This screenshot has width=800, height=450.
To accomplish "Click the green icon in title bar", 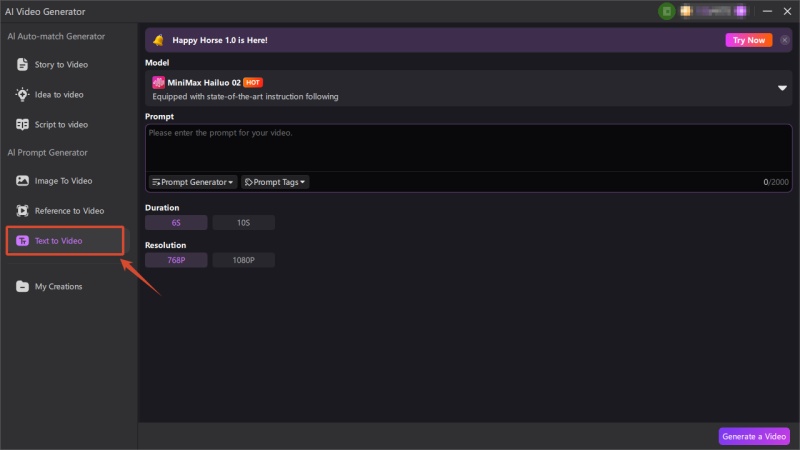I will click(x=666, y=11).
